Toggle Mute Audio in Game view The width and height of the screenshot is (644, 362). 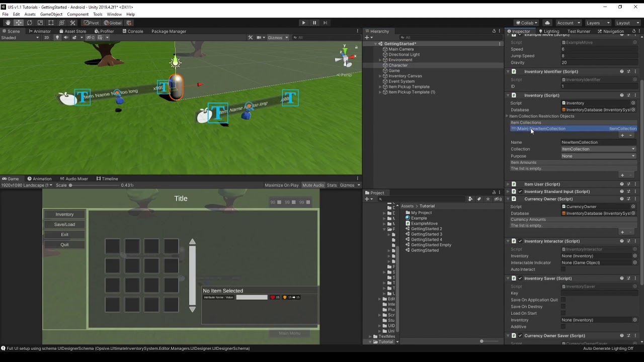pos(313,186)
